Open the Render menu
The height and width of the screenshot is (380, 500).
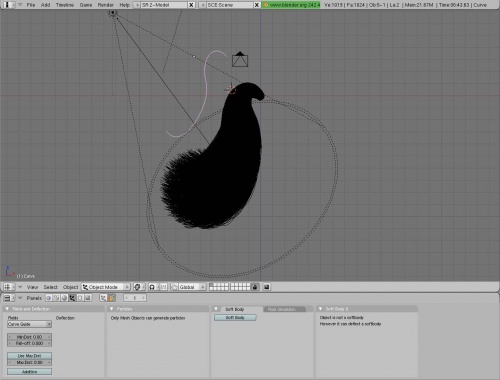pyautogui.click(x=105, y=5)
